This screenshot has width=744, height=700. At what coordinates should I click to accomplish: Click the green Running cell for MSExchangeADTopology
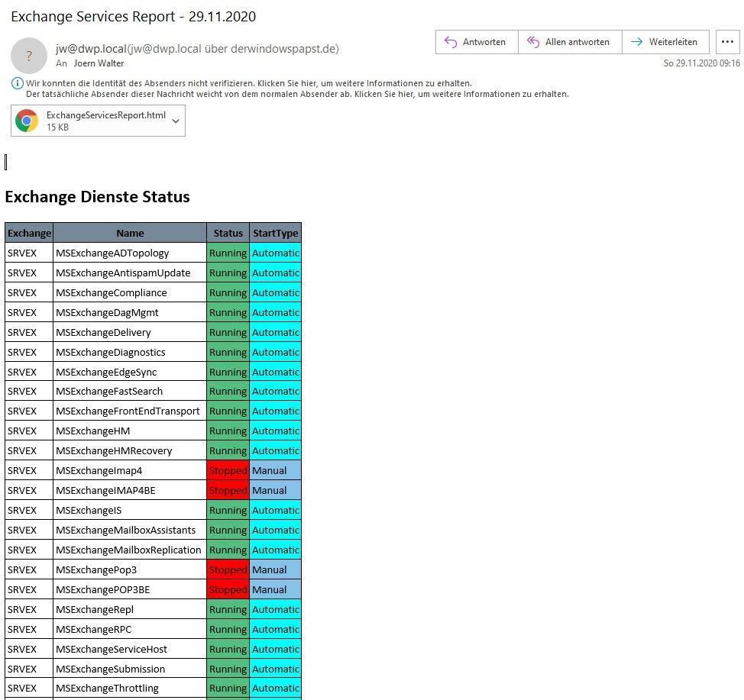point(228,253)
